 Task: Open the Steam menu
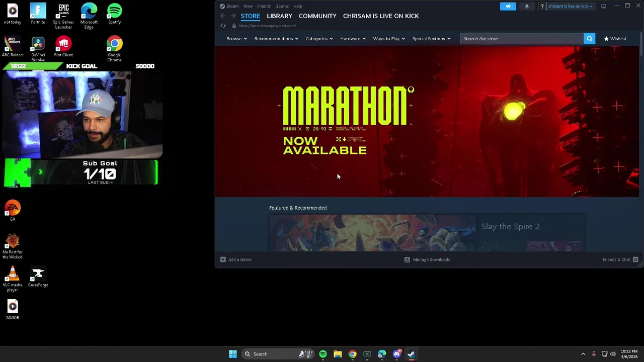pos(229,6)
